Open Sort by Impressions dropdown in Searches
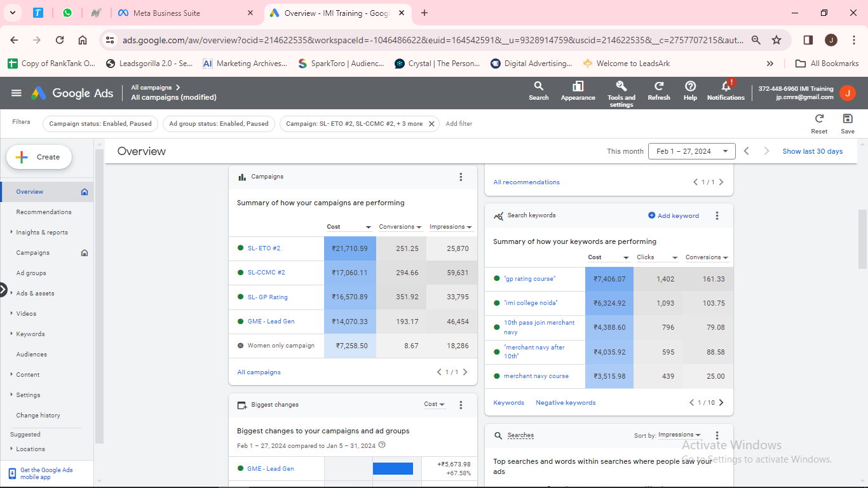This screenshot has height=488, width=868. [x=680, y=435]
